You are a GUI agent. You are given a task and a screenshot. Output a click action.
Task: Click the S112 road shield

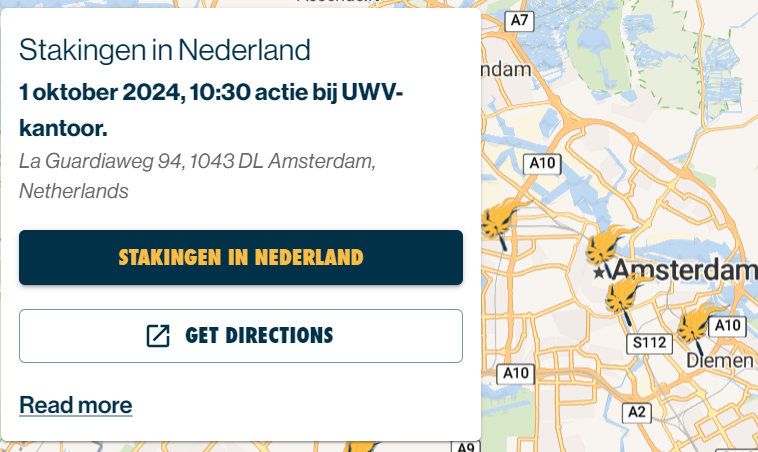tap(649, 343)
